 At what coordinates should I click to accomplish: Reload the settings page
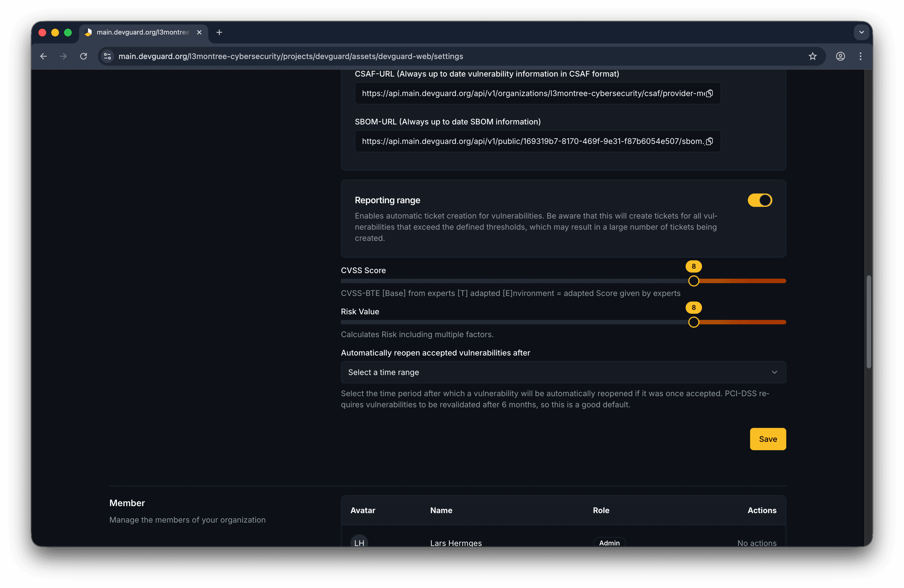(x=83, y=56)
